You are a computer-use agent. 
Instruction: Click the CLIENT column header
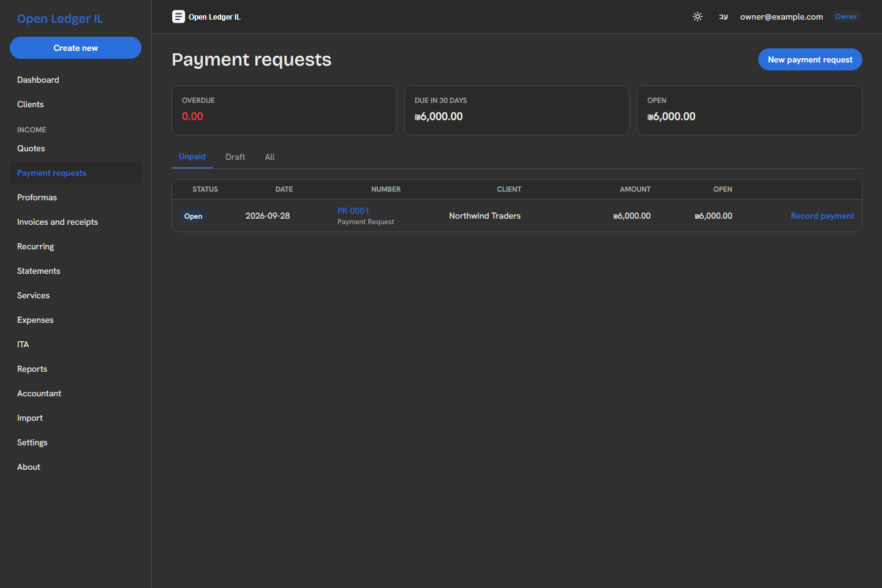[509, 189]
